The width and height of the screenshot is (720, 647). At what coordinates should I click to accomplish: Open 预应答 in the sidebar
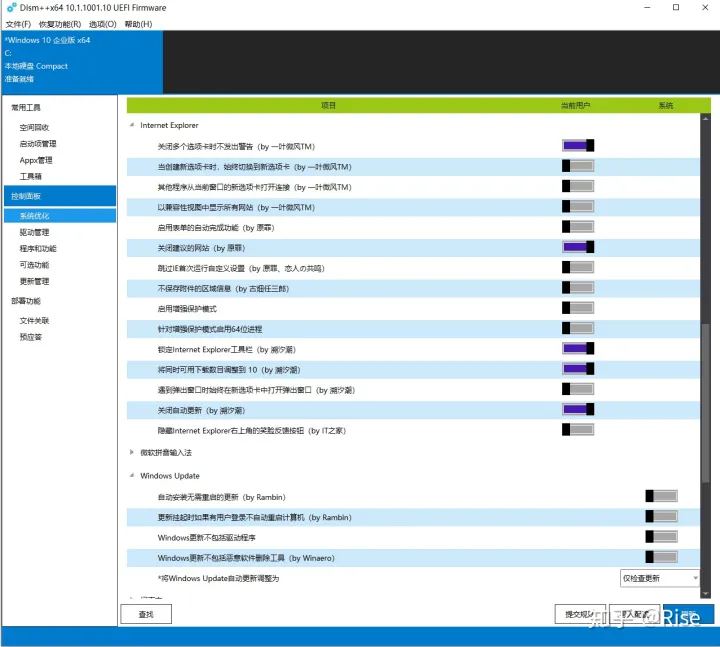click(30, 337)
